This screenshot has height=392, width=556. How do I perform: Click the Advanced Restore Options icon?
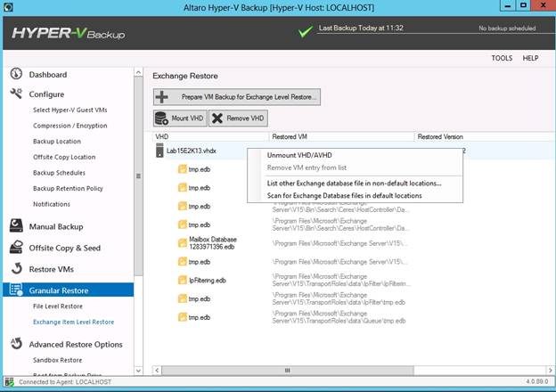(x=16, y=343)
